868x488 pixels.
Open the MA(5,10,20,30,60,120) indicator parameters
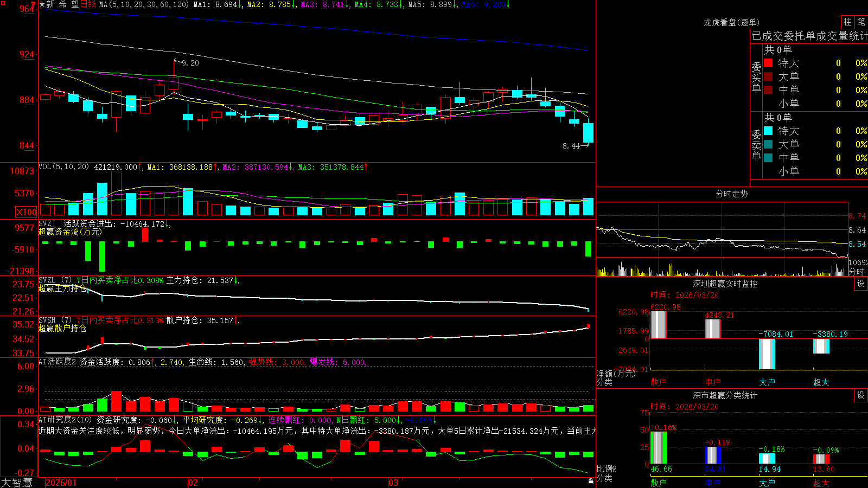(144, 4)
